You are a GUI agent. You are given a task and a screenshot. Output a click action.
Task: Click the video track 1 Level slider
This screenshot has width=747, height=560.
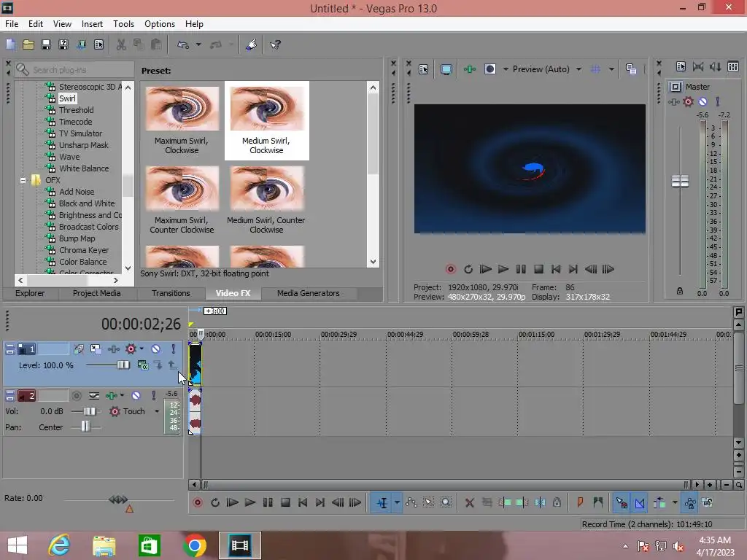pos(123,365)
